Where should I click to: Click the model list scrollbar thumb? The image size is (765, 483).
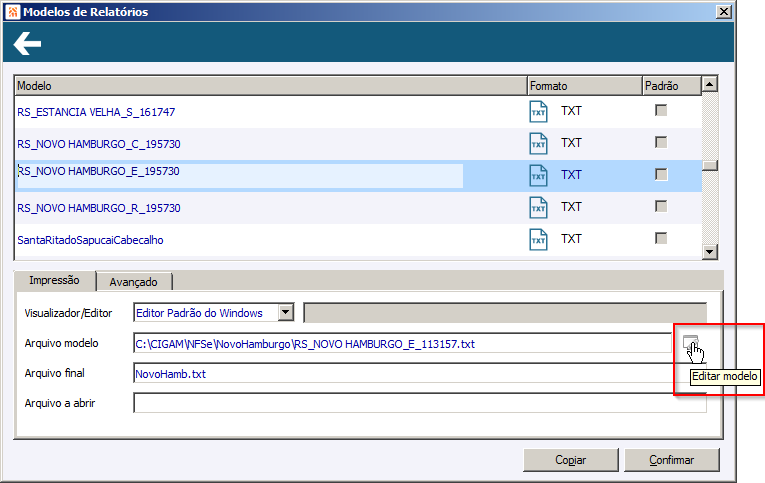click(710, 165)
